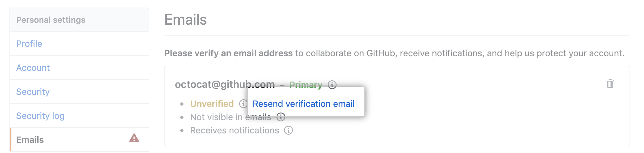Open the Profile settings page

[x=29, y=44]
